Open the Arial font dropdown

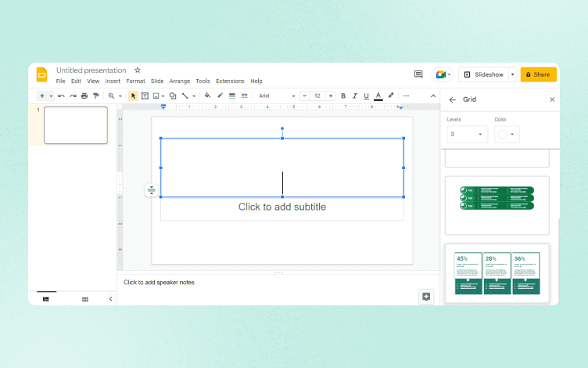277,96
